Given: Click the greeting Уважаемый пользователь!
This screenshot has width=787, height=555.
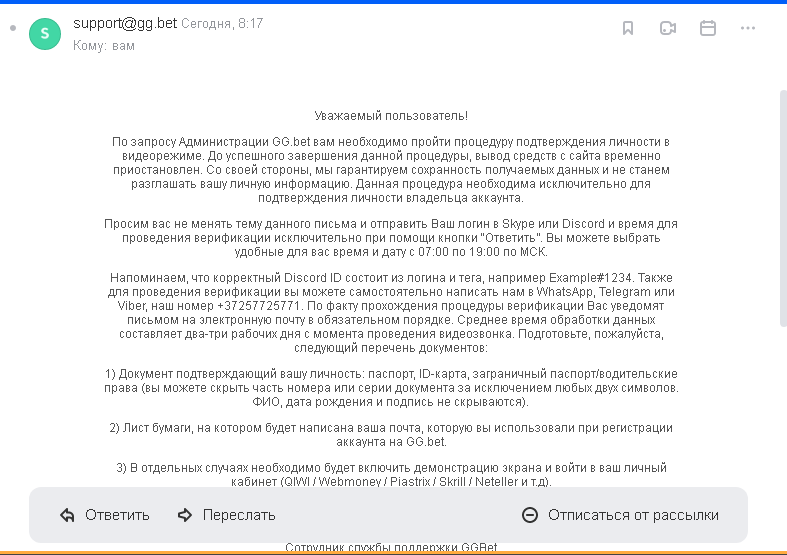Looking at the screenshot, I should click(x=391, y=116).
